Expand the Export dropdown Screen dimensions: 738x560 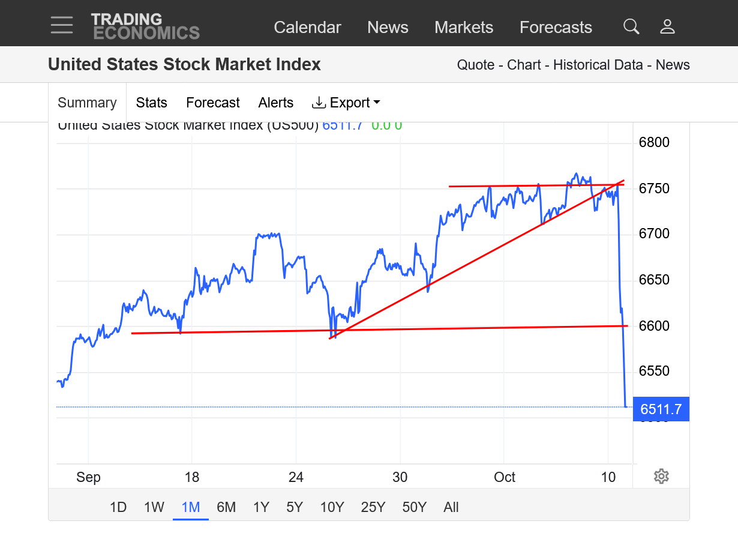tap(346, 103)
